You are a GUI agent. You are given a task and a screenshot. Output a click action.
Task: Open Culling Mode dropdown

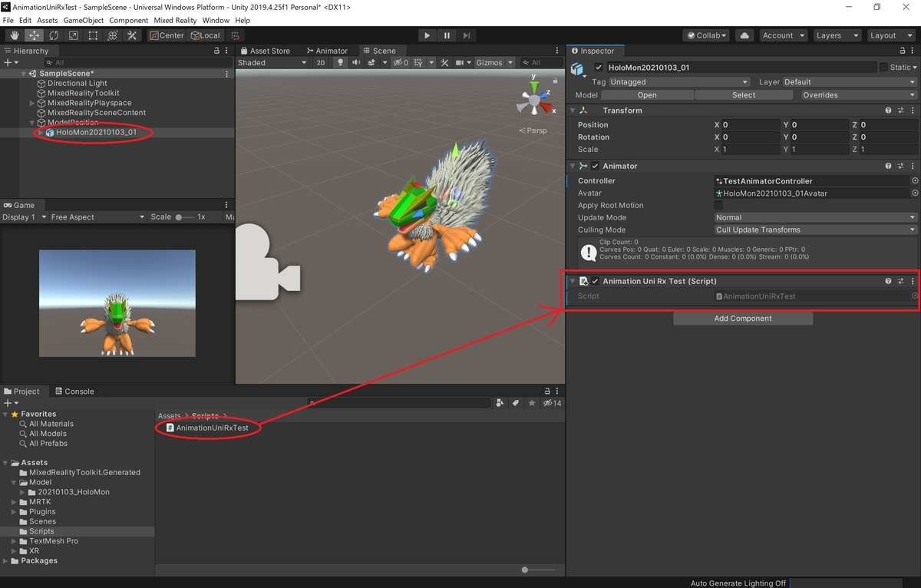(815, 230)
